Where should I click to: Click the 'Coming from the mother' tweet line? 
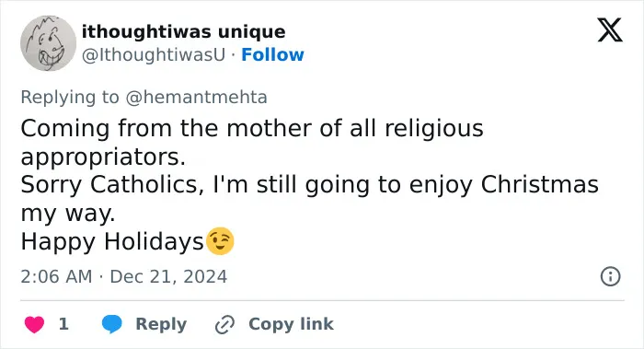point(252,128)
